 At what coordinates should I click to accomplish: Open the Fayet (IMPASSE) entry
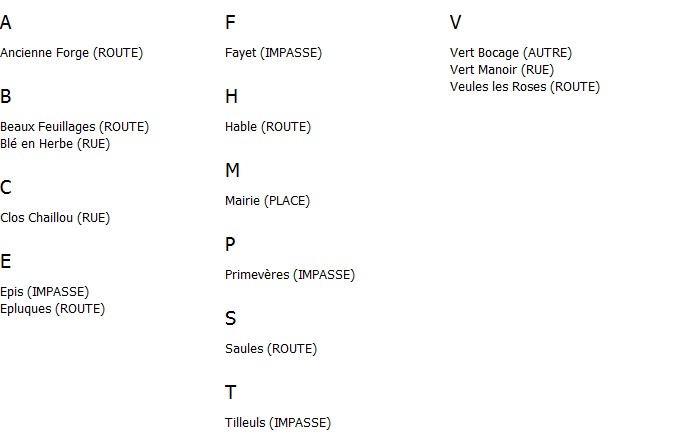(273, 53)
